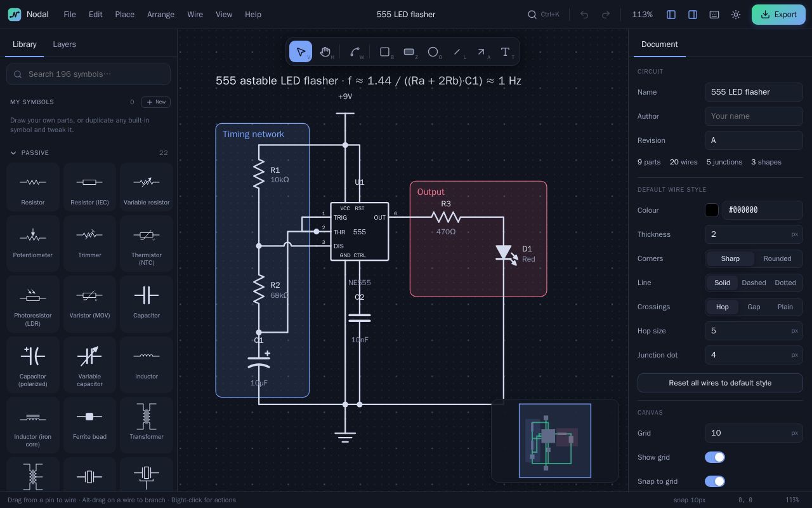This screenshot has width=812, height=508.
Task: Click the Author name field
Action: (x=754, y=116)
